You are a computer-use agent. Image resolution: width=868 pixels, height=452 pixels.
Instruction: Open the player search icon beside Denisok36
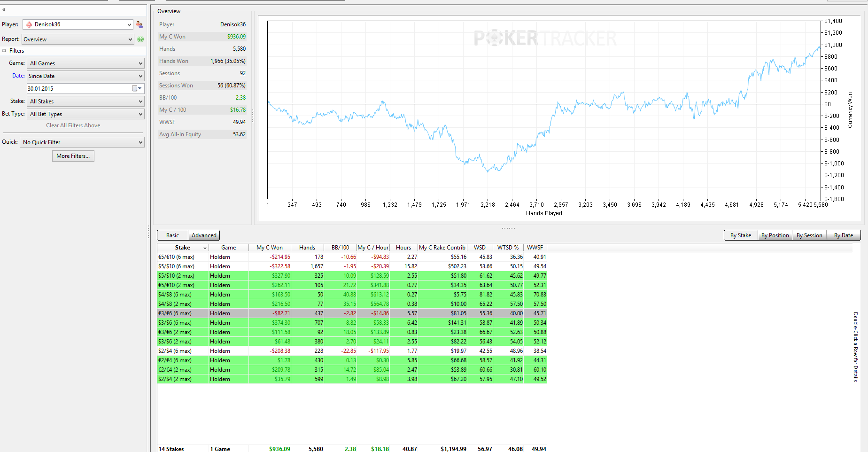click(139, 24)
